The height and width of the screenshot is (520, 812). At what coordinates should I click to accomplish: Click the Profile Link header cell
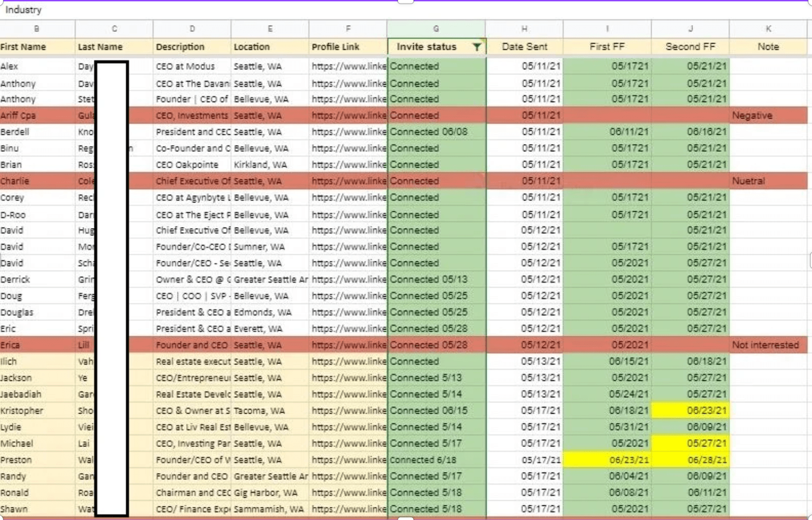(x=348, y=47)
